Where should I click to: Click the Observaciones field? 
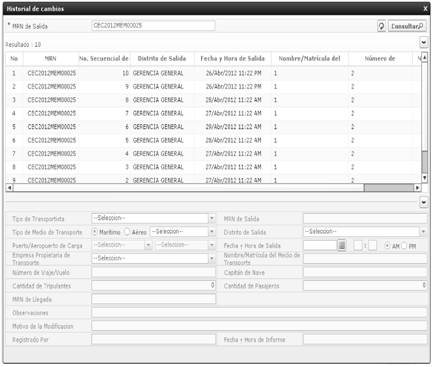[x=259, y=313]
